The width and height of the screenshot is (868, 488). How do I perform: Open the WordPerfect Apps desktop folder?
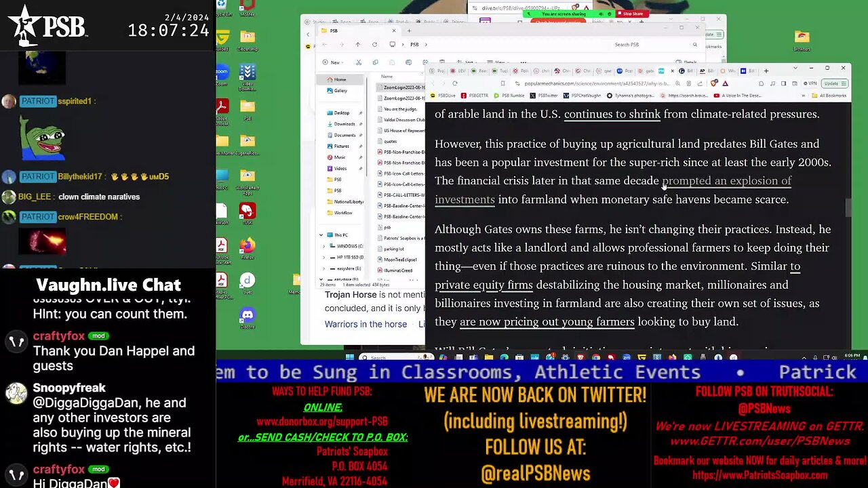pyautogui.click(x=248, y=181)
